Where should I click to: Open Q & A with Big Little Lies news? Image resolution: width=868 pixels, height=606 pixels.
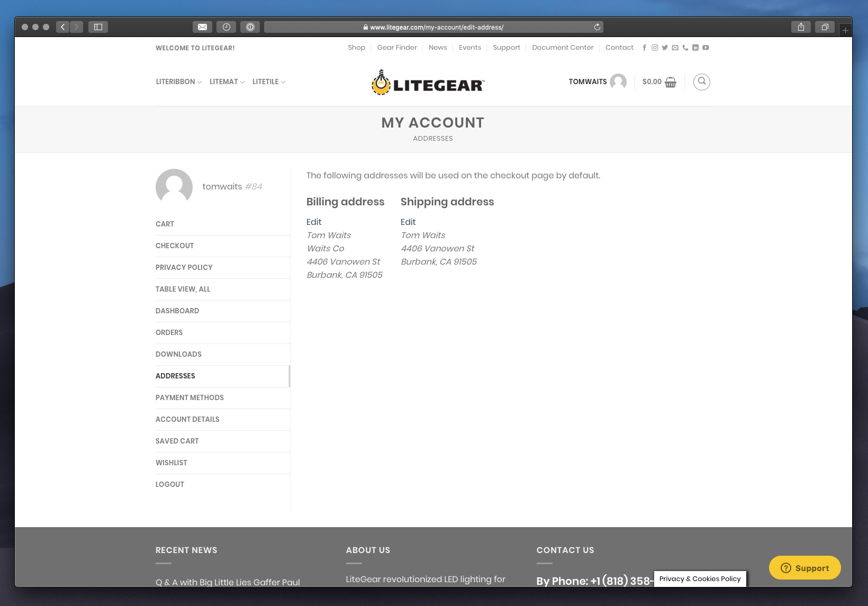[x=228, y=582]
